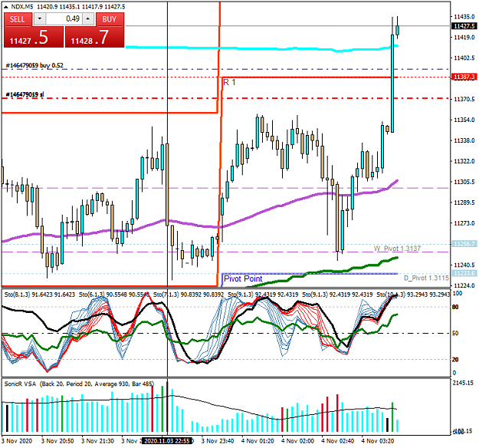
Task: Click the BUY button
Action: coord(110,19)
